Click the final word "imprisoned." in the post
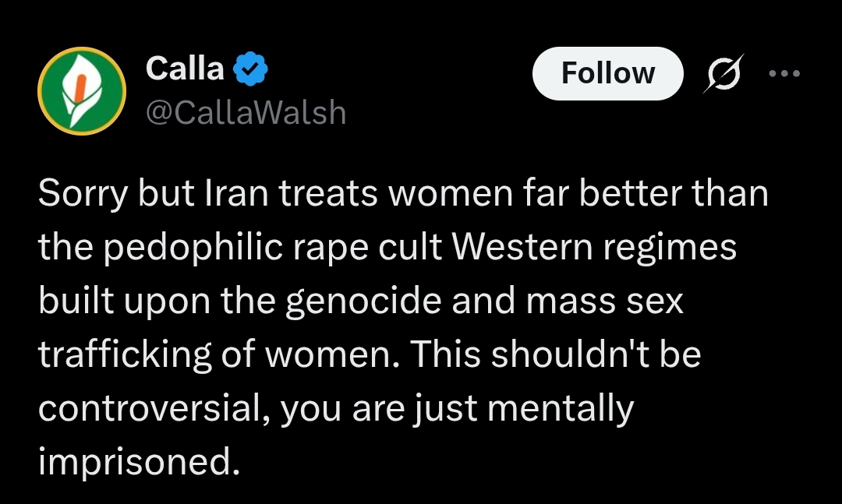842x504 pixels. pos(136,463)
